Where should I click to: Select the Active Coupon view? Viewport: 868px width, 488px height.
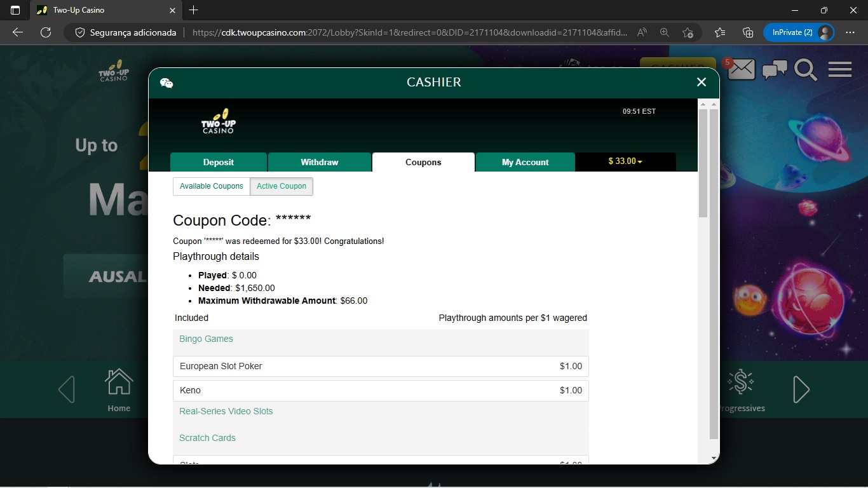pos(281,186)
